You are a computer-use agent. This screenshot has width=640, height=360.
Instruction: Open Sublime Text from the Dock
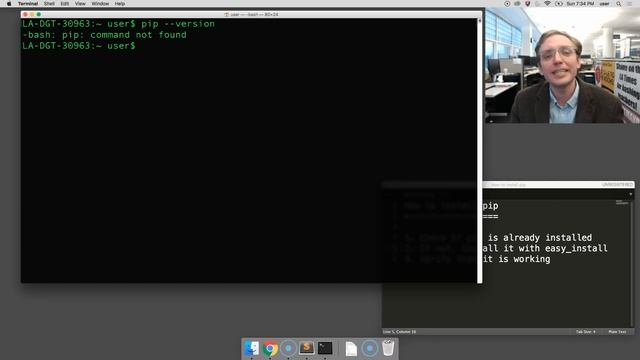coord(307,348)
